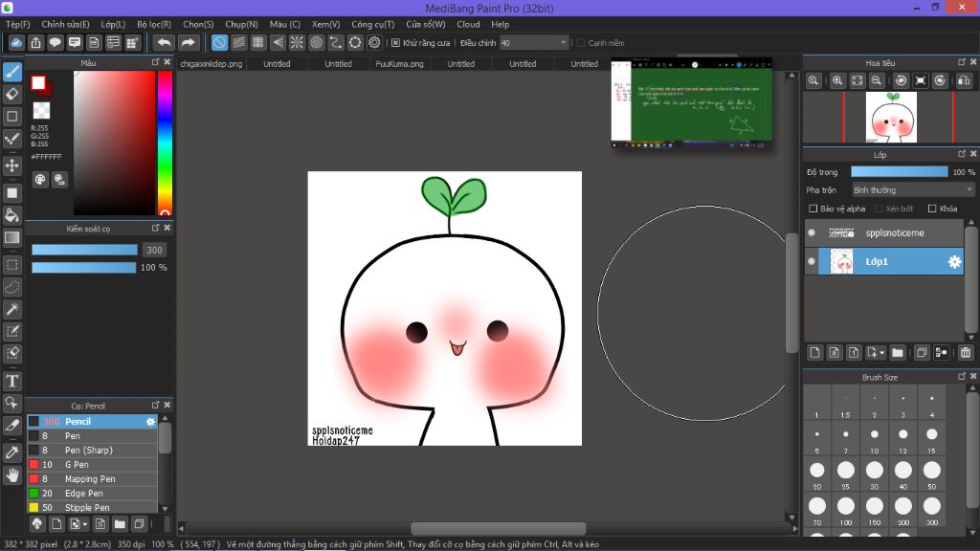The height and width of the screenshot is (551, 980).
Task: Click the rainbow hue slider bar
Action: click(x=165, y=143)
